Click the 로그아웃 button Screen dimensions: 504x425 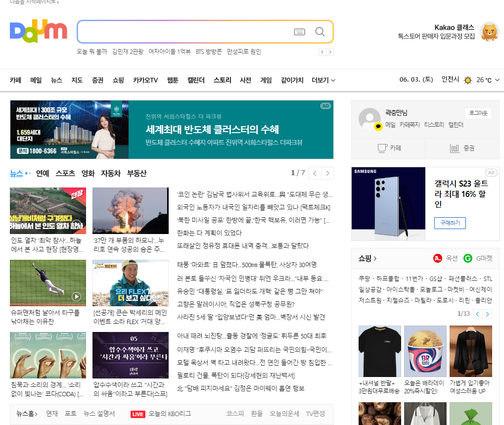point(477,113)
